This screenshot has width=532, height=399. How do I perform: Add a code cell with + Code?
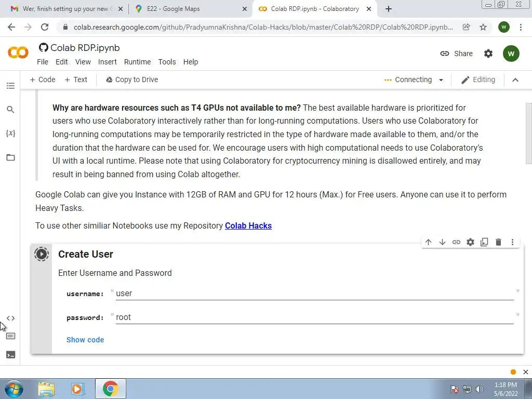[x=43, y=79]
